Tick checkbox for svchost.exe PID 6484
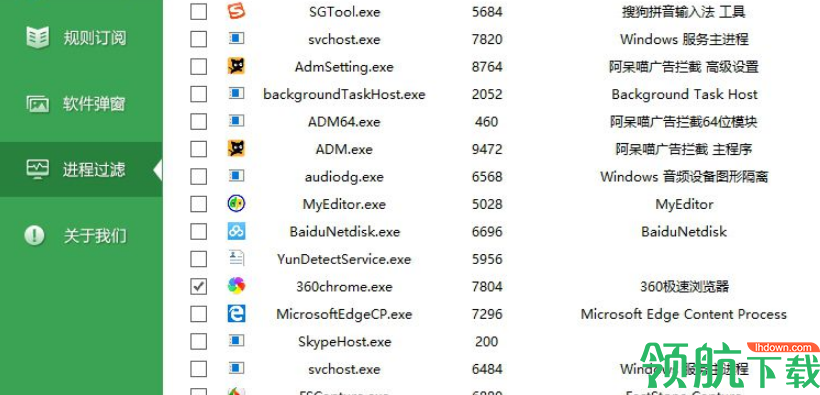This screenshot has height=395, width=820. click(198, 369)
